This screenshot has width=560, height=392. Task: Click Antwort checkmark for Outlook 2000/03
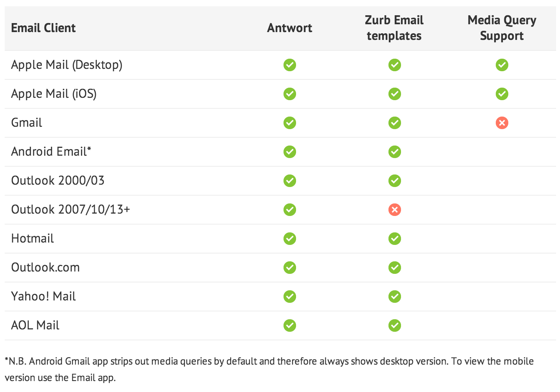tap(290, 181)
